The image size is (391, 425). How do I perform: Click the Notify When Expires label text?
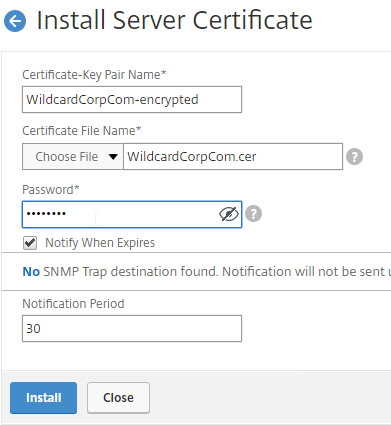coord(100,243)
